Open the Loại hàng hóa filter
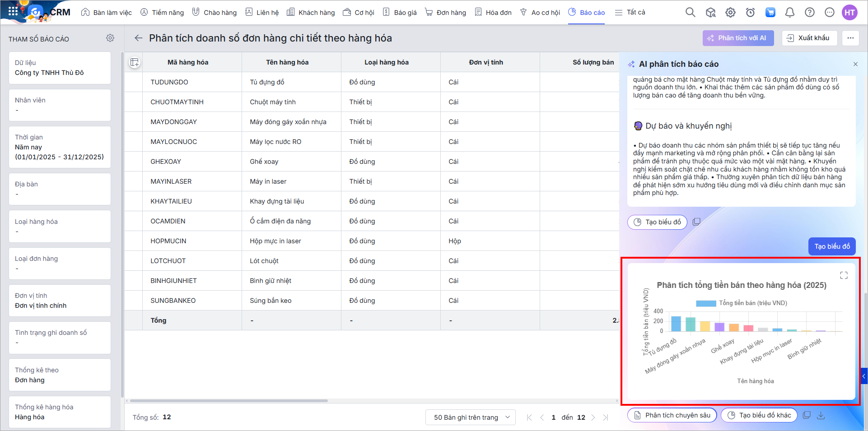This screenshot has height=431, width=868. tap(60, 227)
